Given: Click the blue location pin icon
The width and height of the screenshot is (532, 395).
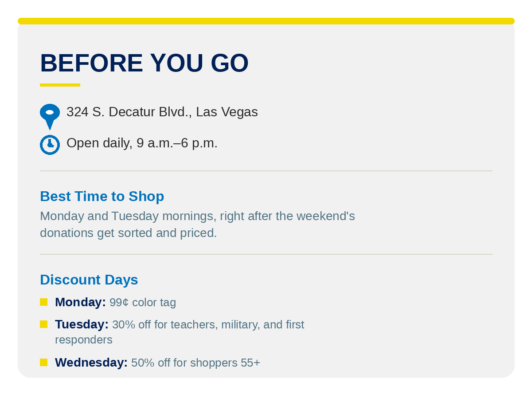Looking at the screenshot, I should [x=50, y=117].
